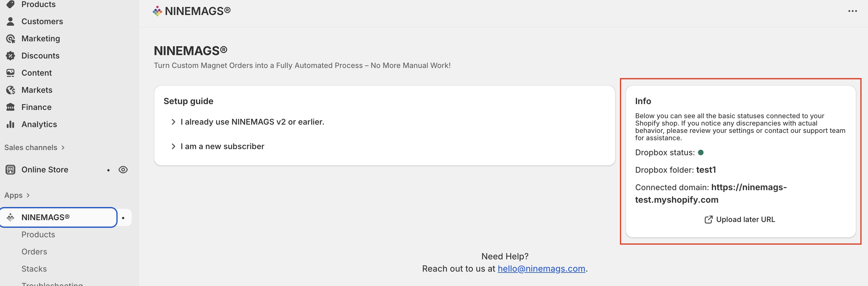Click the Info card heading
Image resolution: width=868 pixels, height=286 pixels.
tap(643, 101)
